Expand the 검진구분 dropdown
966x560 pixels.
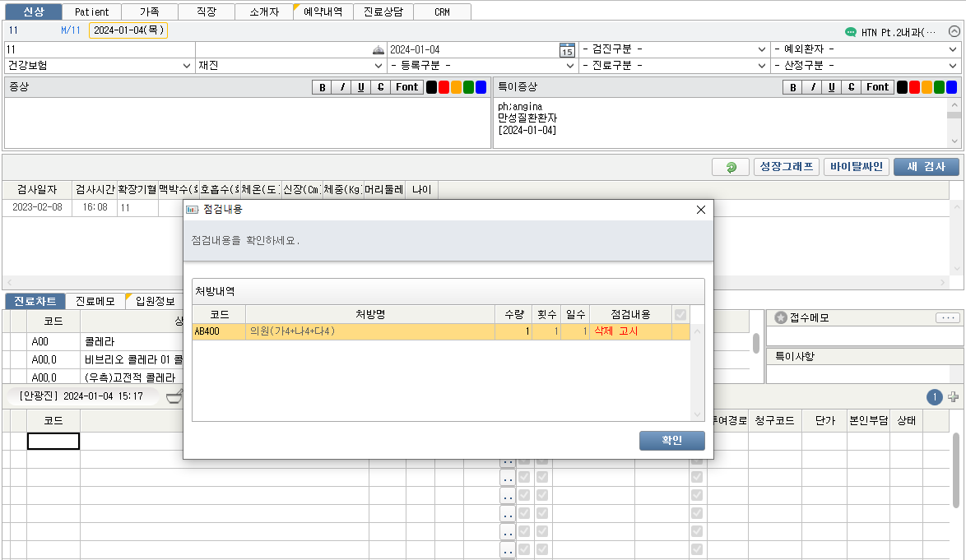[674, 49]
